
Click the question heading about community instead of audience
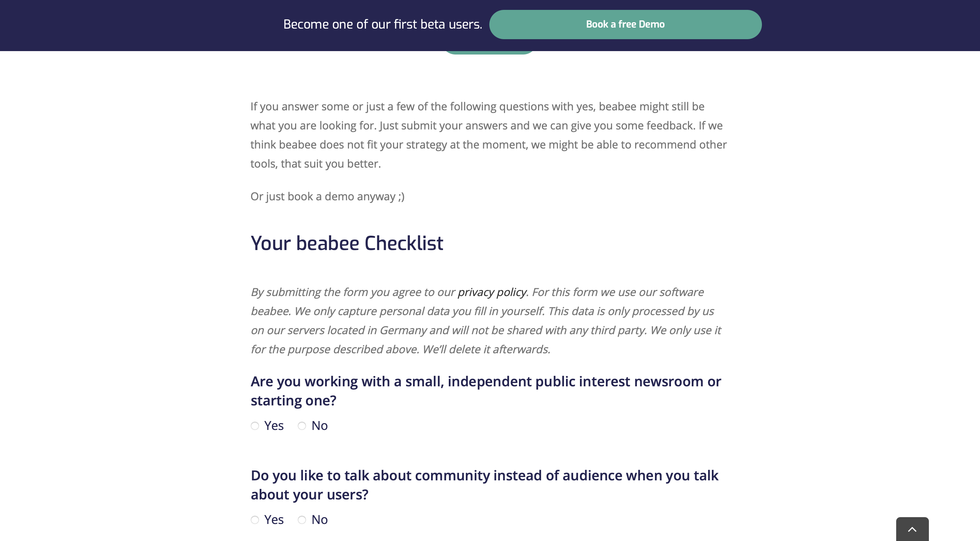(484, 485)
